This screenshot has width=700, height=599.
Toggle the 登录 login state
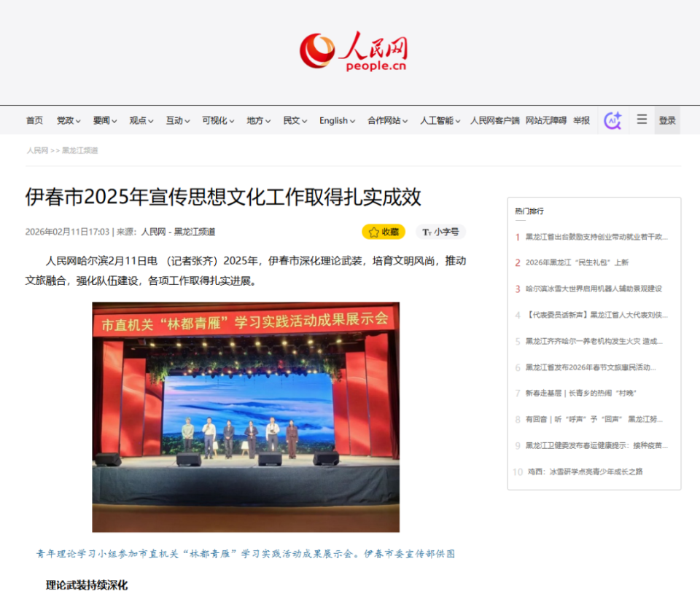(666, 120)
